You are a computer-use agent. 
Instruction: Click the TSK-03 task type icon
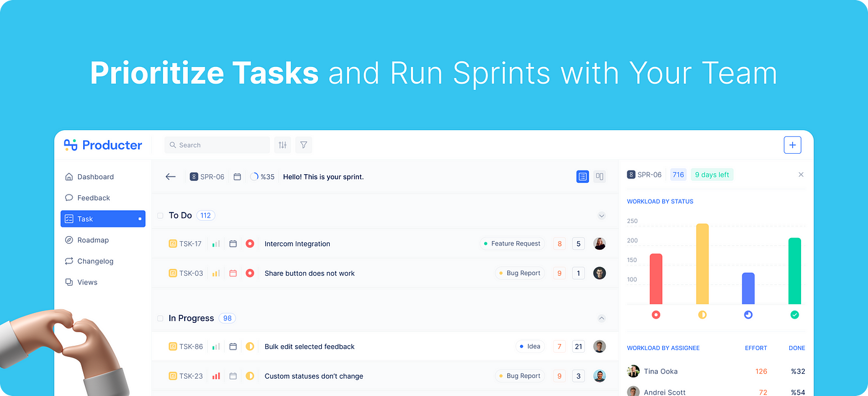[x=173, y=273]
